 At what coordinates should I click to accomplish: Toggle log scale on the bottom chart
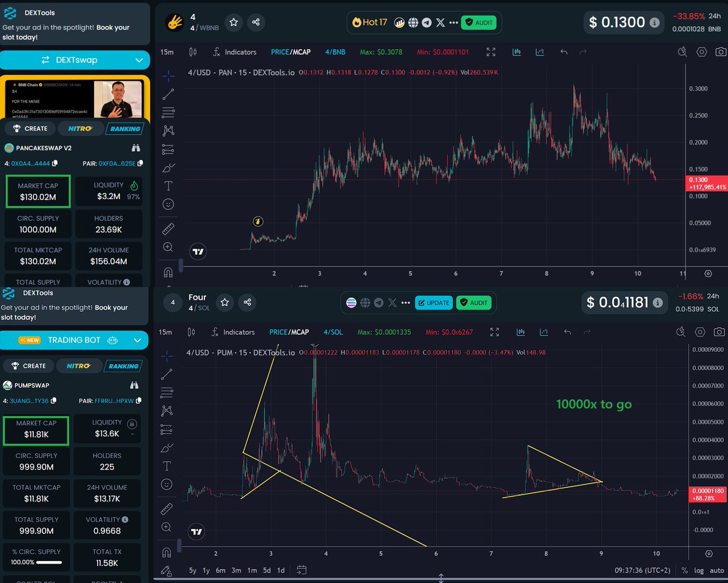(699, 570)
